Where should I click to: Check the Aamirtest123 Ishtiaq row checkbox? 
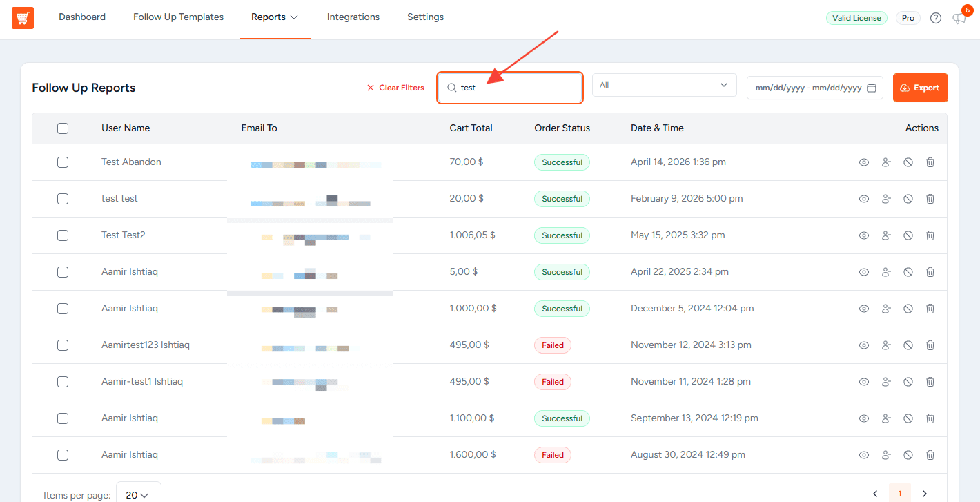[63, 345]
